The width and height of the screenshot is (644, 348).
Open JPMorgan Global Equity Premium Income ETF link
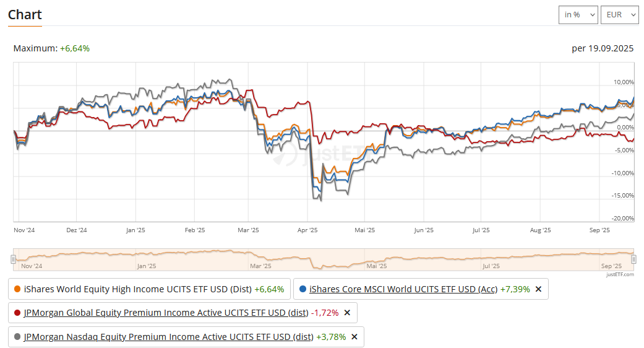pyautogui.click(x=166, y=313)
